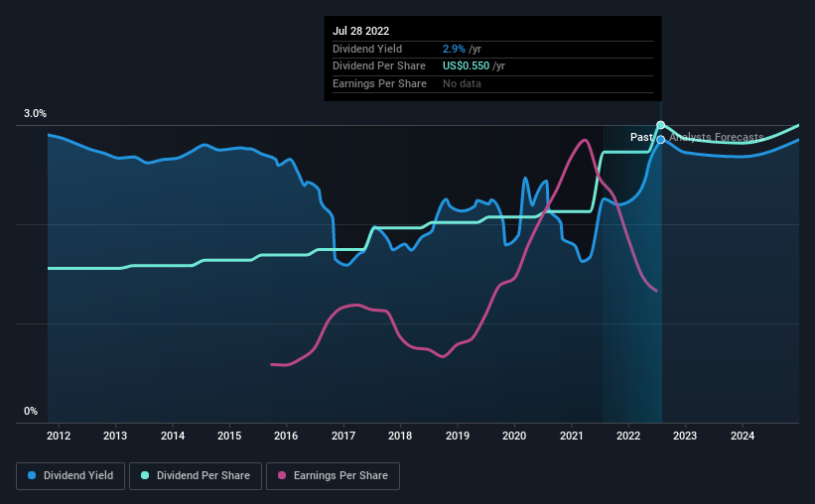Click the pink Earnings Per Share legend dot

click(x=282, y=475)
